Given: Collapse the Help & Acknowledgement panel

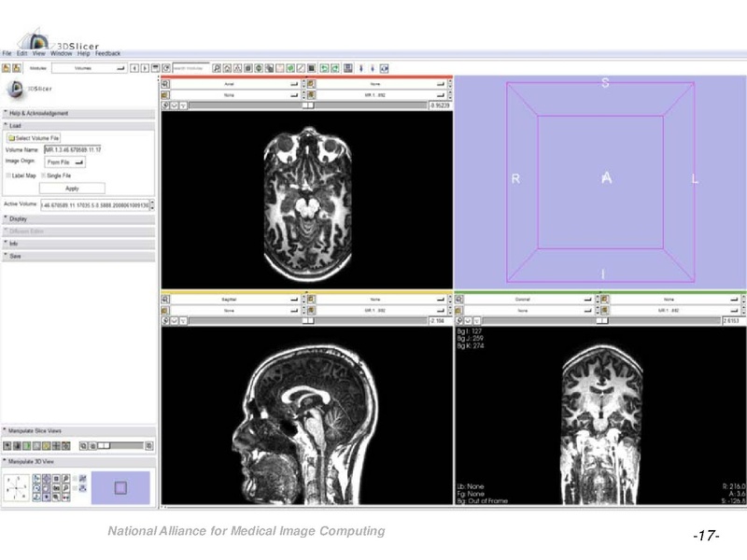Looking at the screenshot, I should point(78,113).
